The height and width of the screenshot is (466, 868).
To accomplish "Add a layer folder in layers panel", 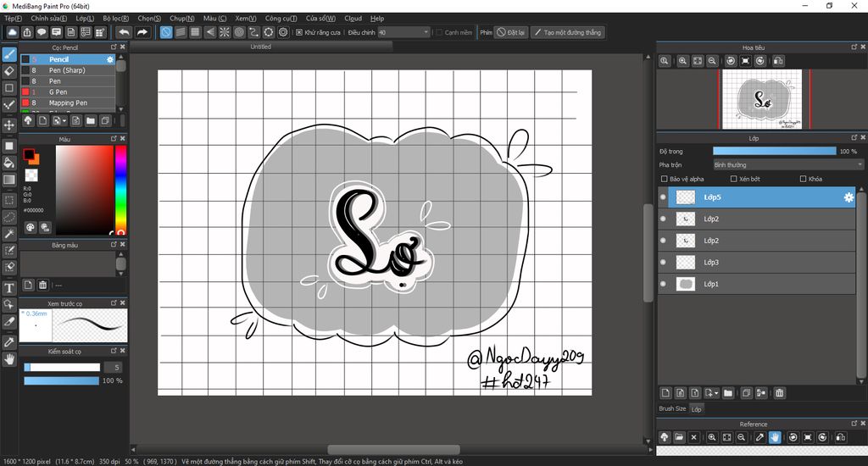I will (728, 393).
